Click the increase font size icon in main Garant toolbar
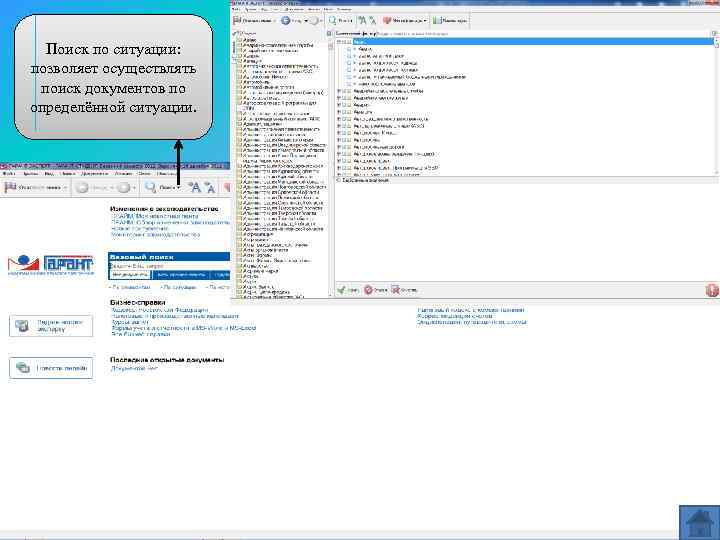Viewport: 720px width, 540px height. [x=195, y=187]
